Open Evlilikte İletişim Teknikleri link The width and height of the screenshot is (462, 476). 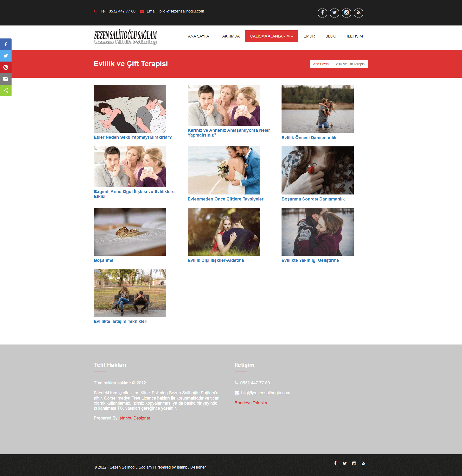(x=121, y=321)
